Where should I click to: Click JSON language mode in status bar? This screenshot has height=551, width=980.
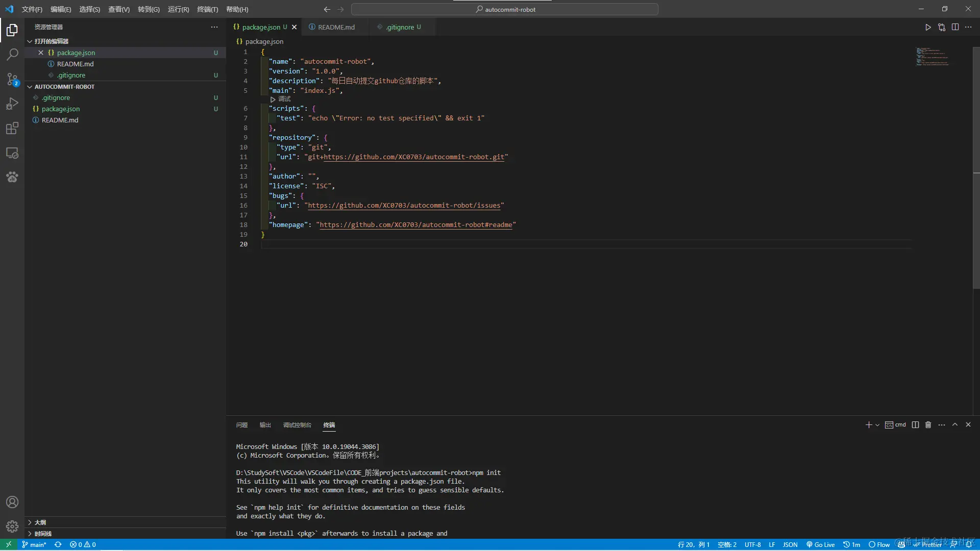(x=790, y=544)
